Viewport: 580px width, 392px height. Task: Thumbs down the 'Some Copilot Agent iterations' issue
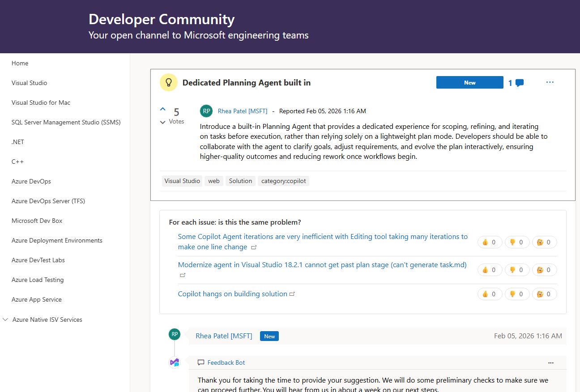tap(517, 242)
